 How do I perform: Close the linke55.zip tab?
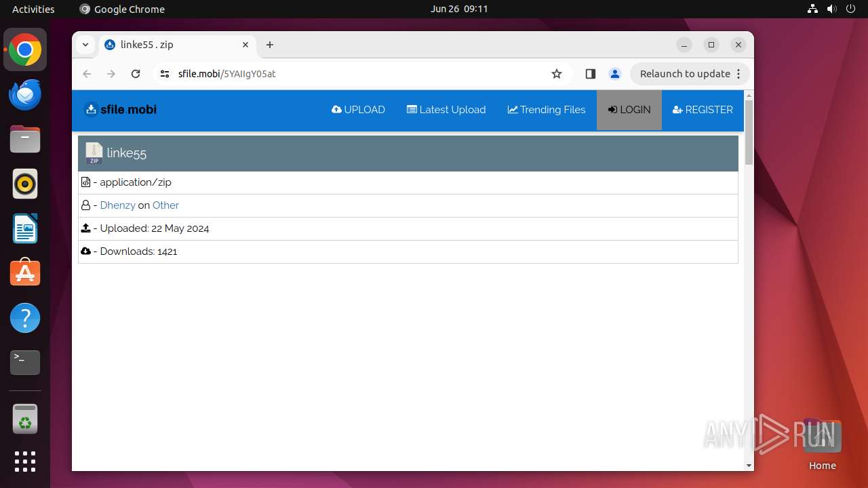pyautogui.click(x=245, y=45)
